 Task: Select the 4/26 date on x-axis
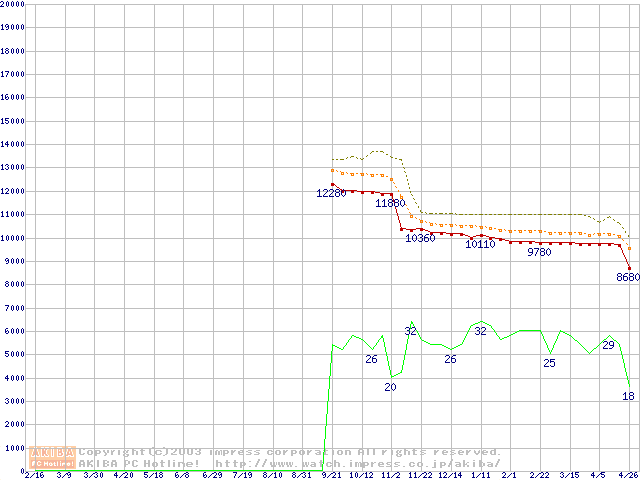[x=627, y=474]
